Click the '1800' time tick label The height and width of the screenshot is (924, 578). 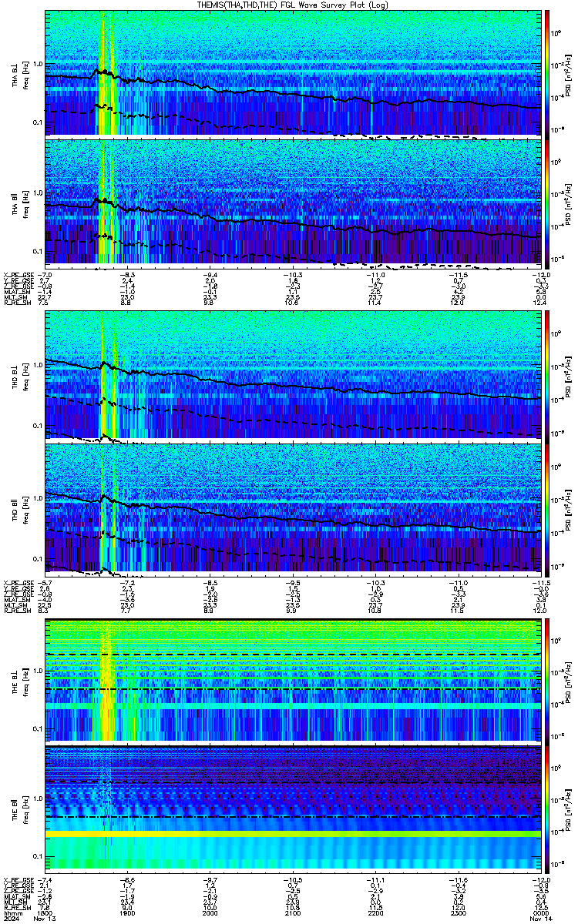pos(45,913)
